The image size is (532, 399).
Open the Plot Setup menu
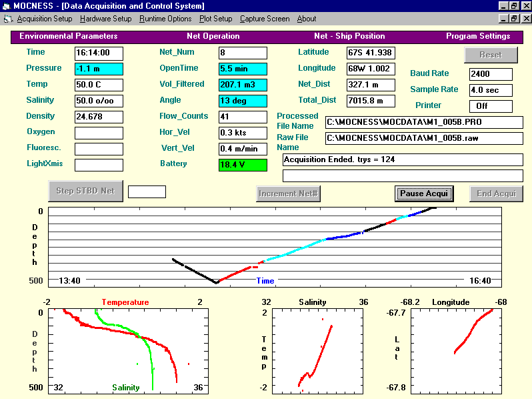pyautogui.click(x=215, y=19)
